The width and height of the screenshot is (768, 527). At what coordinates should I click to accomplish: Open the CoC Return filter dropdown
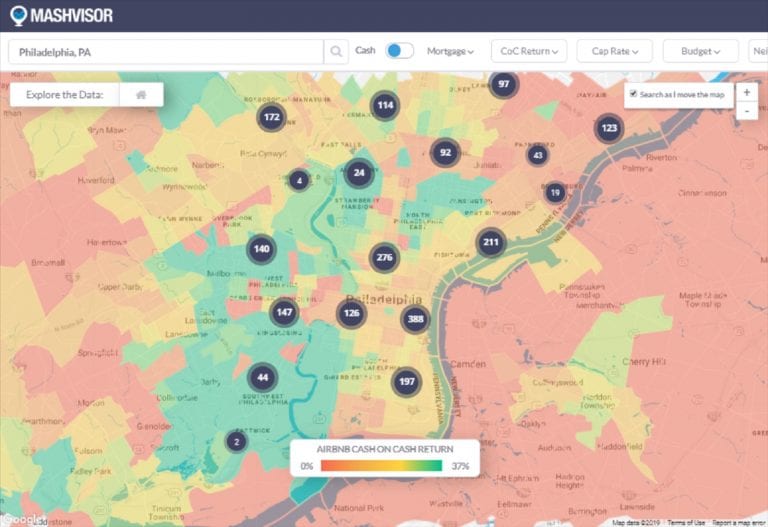pos(529,51)
